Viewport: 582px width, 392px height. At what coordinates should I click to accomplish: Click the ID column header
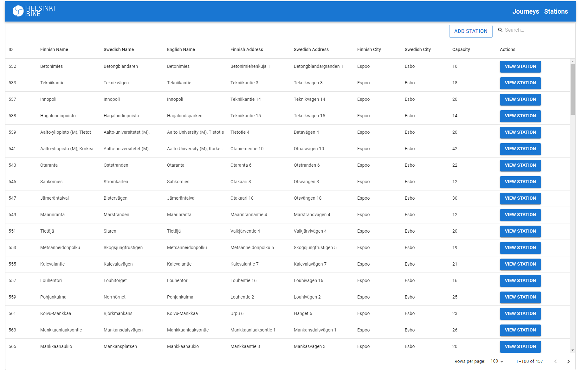(x=10, y=49)
